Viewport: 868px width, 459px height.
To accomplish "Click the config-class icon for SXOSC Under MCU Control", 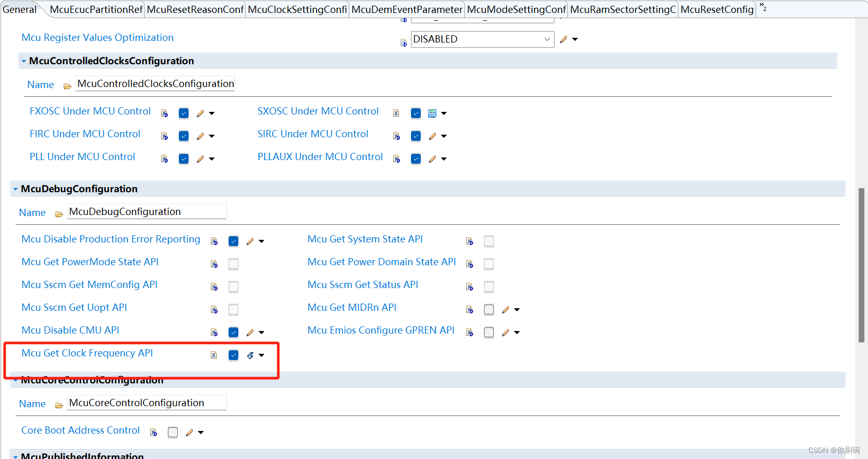I will tap(396, 113).
